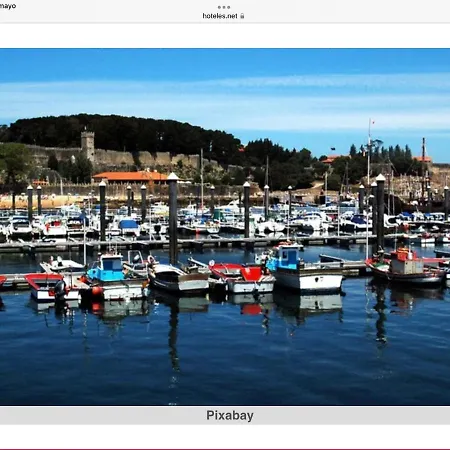Tap the orange-roofed building in photo
Viewport: 450px width, 450px height.
point(131,178)
